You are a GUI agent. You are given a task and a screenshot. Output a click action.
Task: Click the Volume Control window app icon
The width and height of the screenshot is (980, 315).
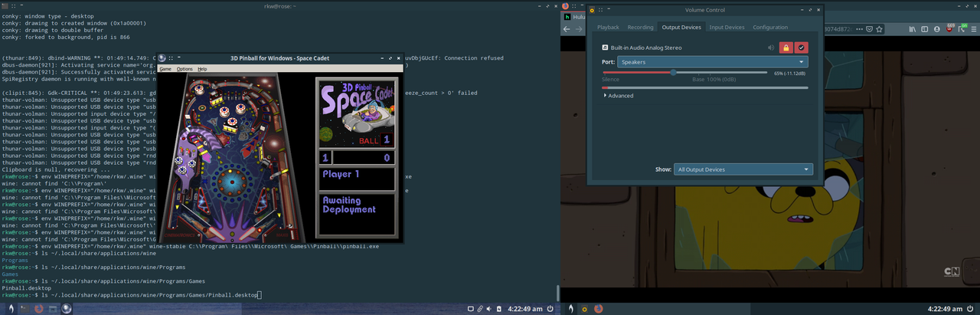[592, 10]
